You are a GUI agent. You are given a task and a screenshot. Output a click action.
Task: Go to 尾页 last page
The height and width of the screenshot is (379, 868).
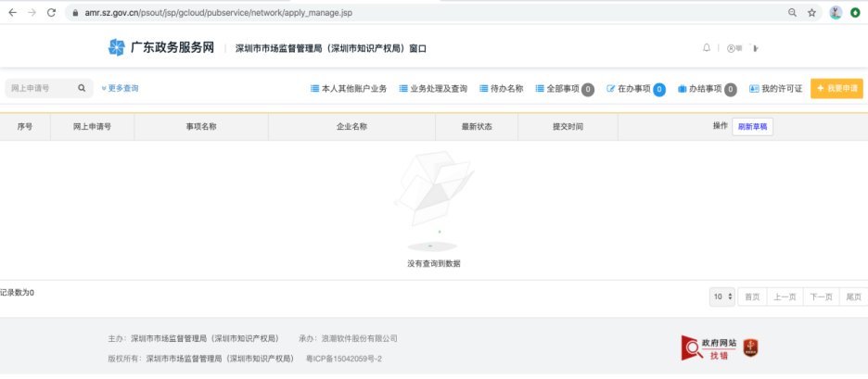pyautogui.click(x=853, y=297)
